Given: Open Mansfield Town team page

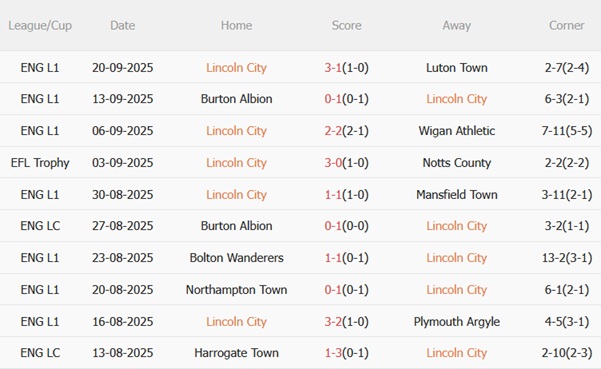Looking at the screenshot, I should pos(457,195).
